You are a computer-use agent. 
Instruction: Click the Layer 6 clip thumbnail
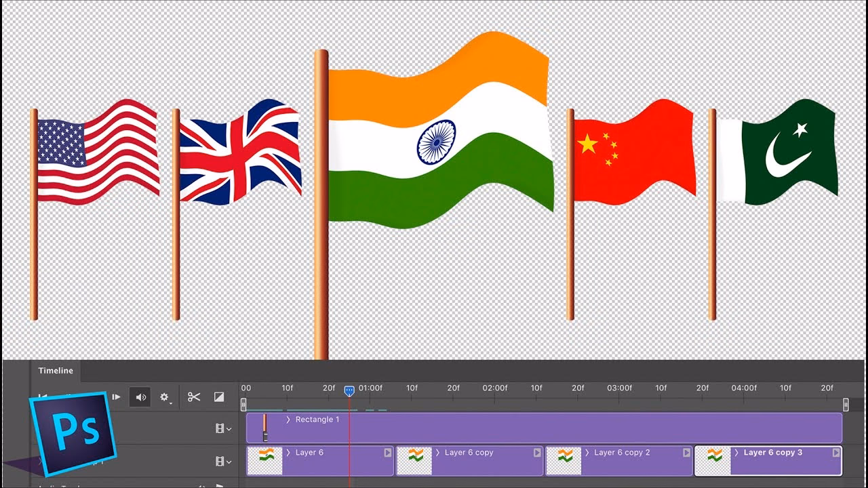pyautogui.click(x=264, y=460)
